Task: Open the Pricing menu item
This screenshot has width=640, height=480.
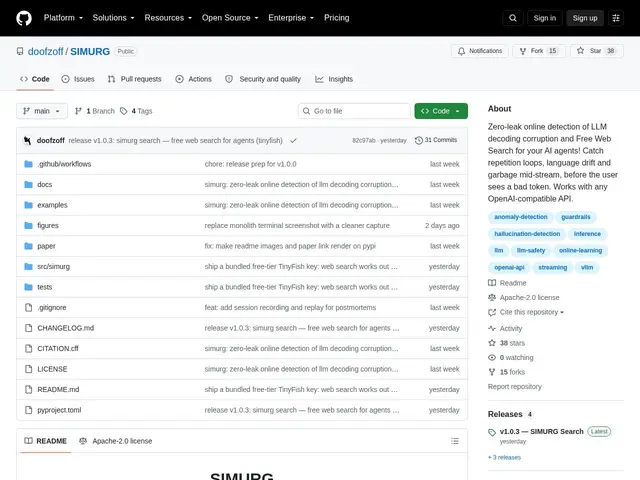Action: click(337, 18)
